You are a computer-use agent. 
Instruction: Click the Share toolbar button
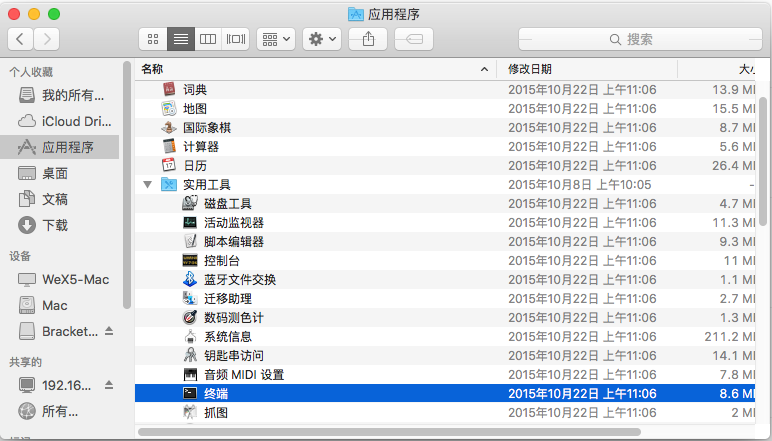coord(368,39)
